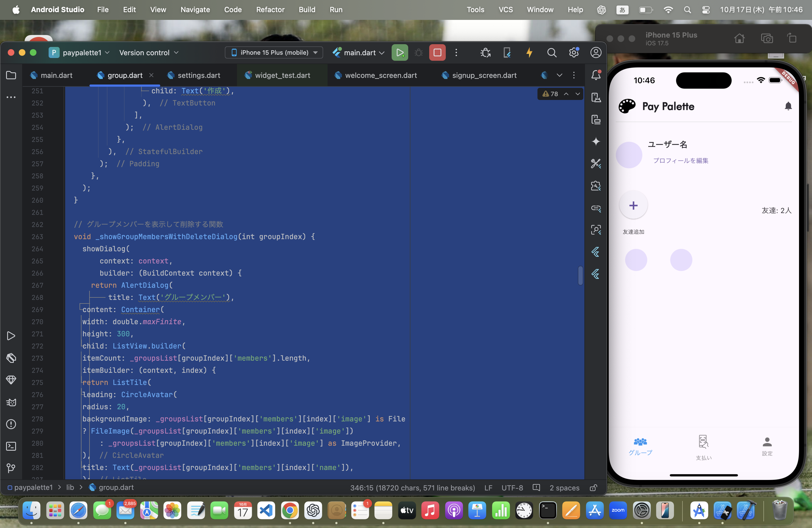Click the Search Everywhere magnifier
This screenshot has height=528, width=812.
552,52
